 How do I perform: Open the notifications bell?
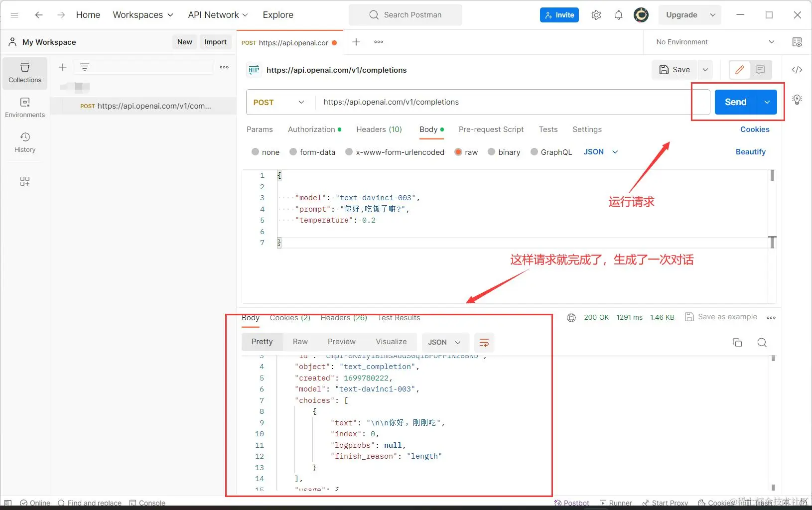(618, 15)
